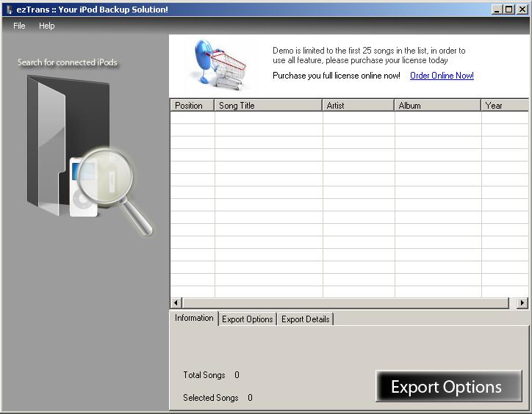This screenshot has width=532, height=414.
Task: Click the song list horizontal scrollbar thumb
Action: click(x=345, y=302)
